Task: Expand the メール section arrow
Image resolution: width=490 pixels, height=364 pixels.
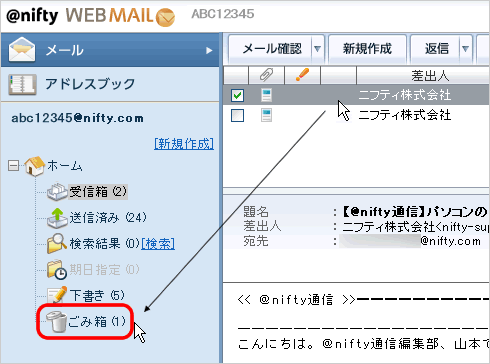Action: (209, 51)
